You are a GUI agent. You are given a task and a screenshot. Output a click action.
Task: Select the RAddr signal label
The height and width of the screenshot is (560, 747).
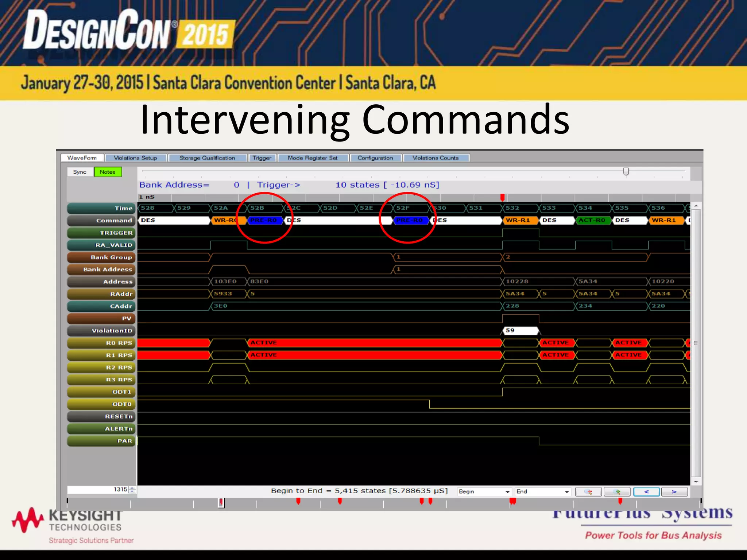point(101,294)
